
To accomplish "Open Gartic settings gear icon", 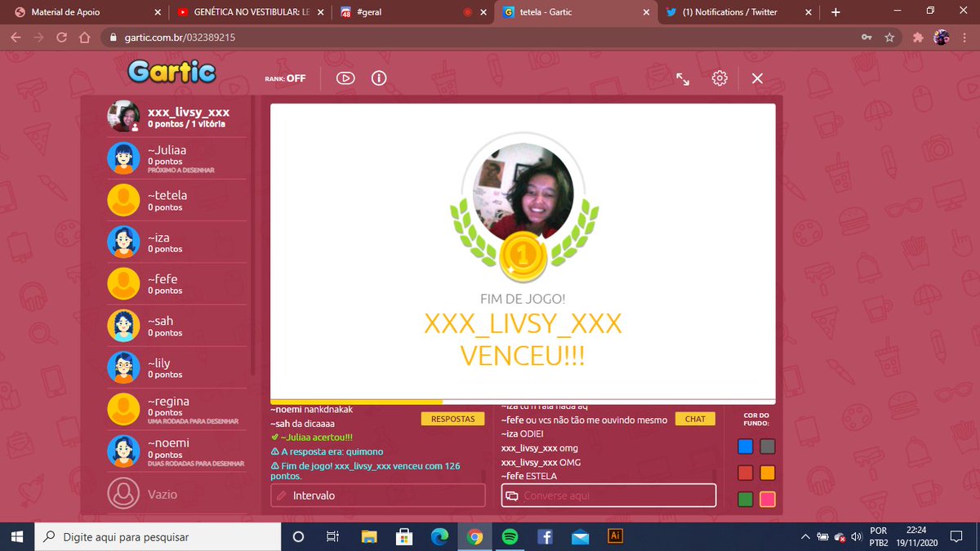I will tap(719, 78).
